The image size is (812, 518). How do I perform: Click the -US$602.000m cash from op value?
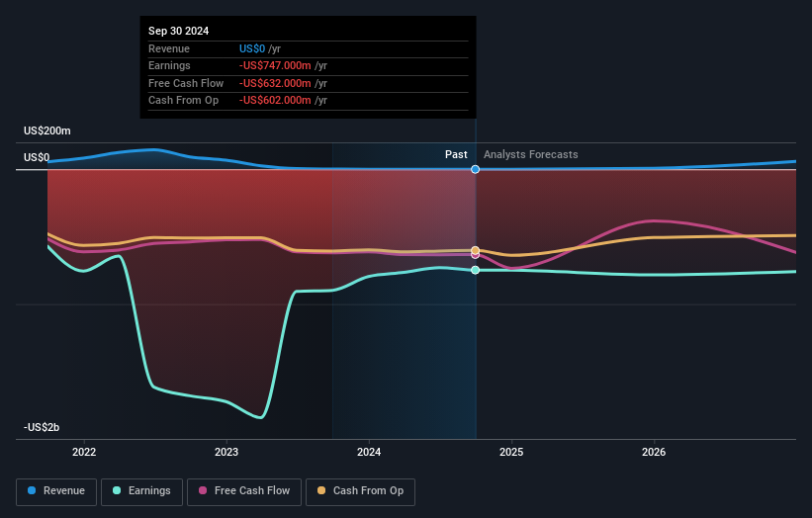[275, 101]
